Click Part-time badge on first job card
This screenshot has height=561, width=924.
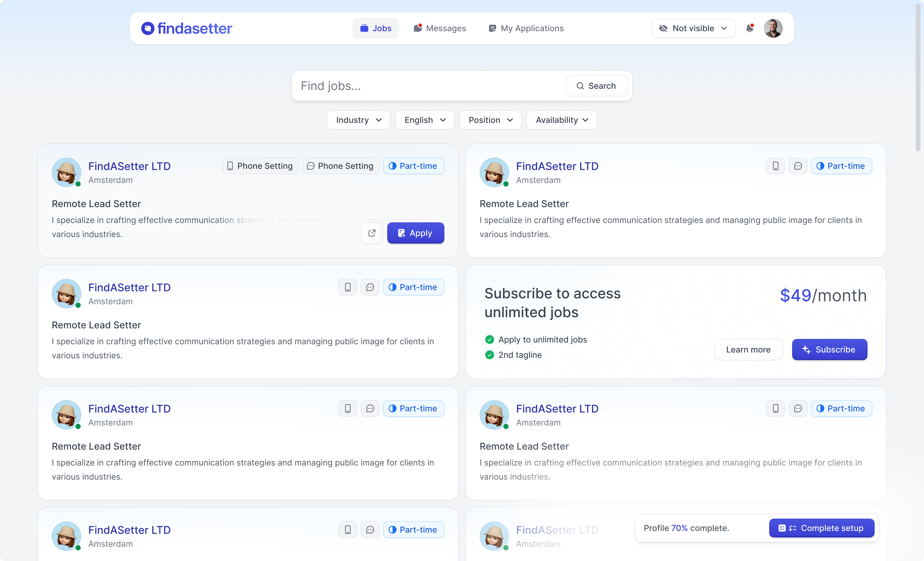(413, 166)
